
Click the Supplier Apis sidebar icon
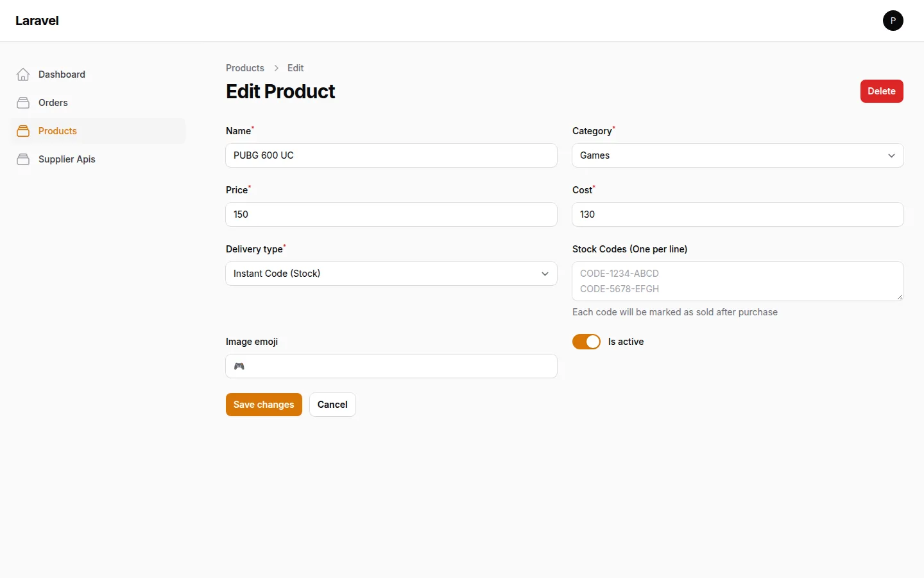coord(23,159)
